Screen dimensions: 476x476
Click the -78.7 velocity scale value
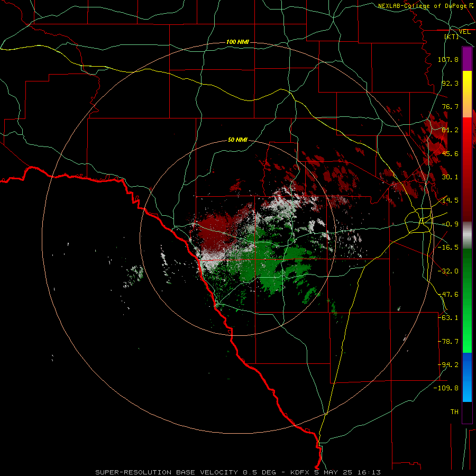[448, 342]
